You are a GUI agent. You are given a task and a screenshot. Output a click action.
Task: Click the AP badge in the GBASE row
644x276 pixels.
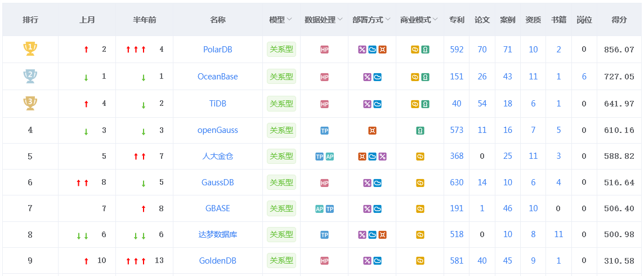pyautogui.click(x=319, y=209)
